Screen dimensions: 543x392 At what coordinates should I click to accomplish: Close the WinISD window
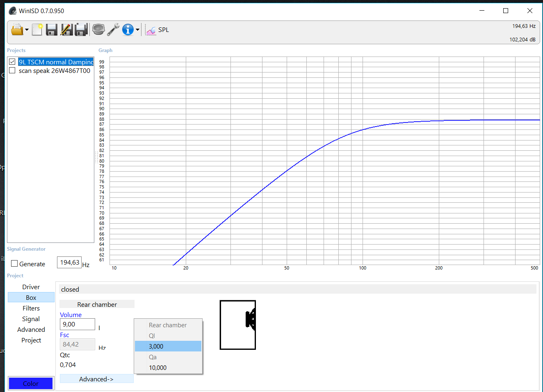[530, 11]
